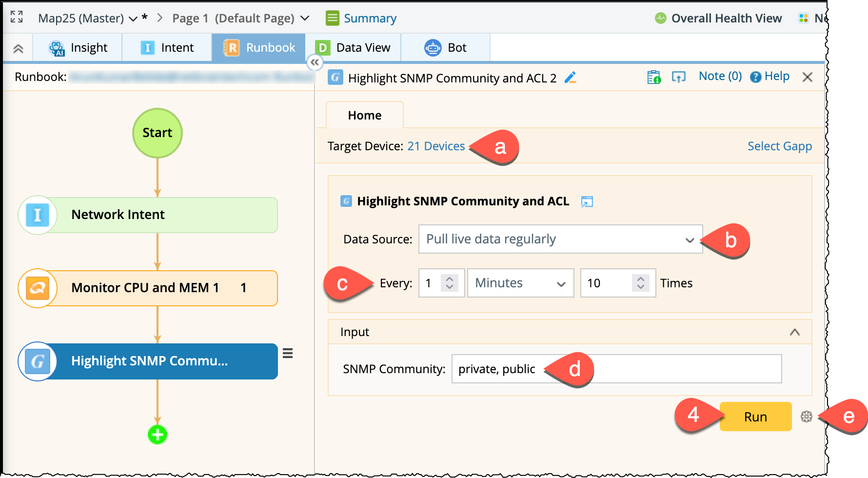The image size is (868, 478).
Task: Collapse the Input section
Action: pyautogui.click(x=794, y=332)
